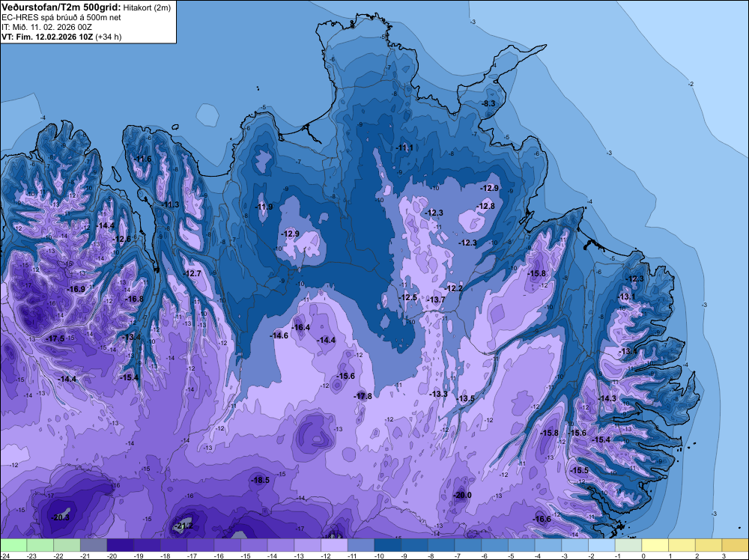749x560 pixels.
Task: Click the 0 label in the color legend
Action: point(643,556)
